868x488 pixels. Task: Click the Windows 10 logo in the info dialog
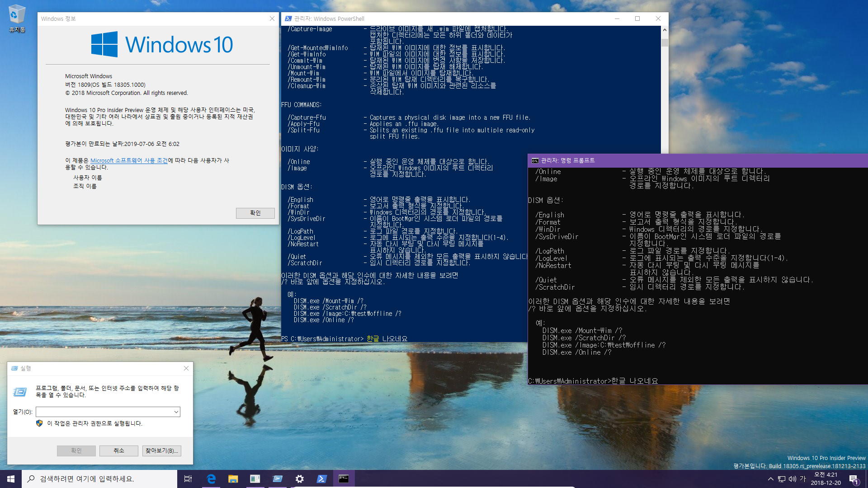coord(162,44)
